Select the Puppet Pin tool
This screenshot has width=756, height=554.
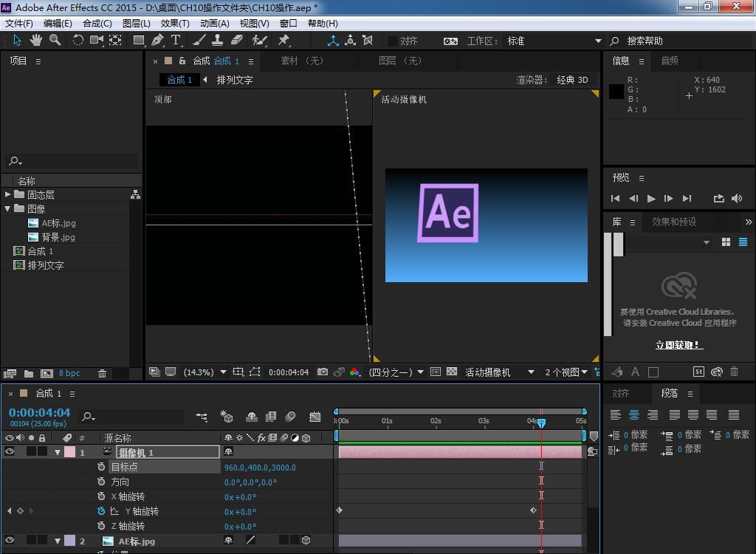(x=283, y=40)
